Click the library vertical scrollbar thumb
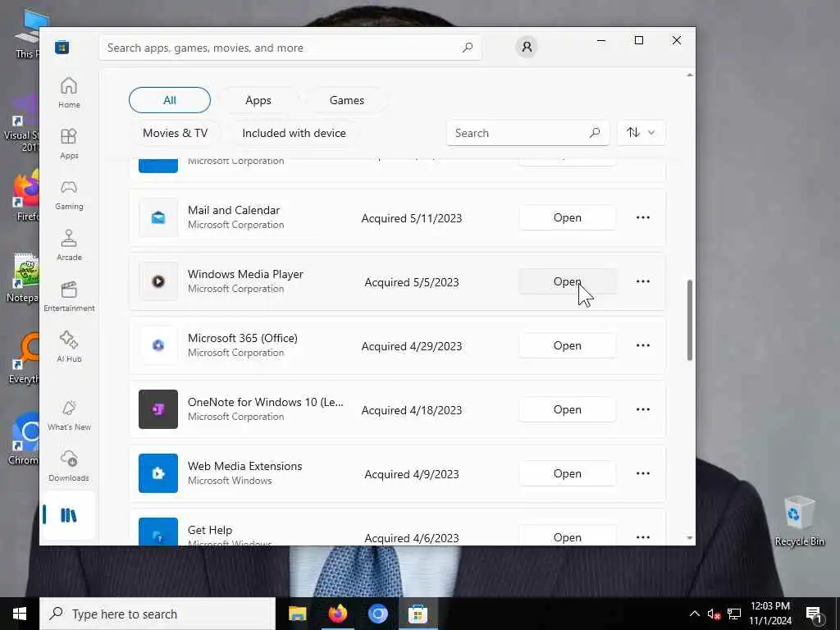The height and width of the screenshot is (630, 840). 689,320
